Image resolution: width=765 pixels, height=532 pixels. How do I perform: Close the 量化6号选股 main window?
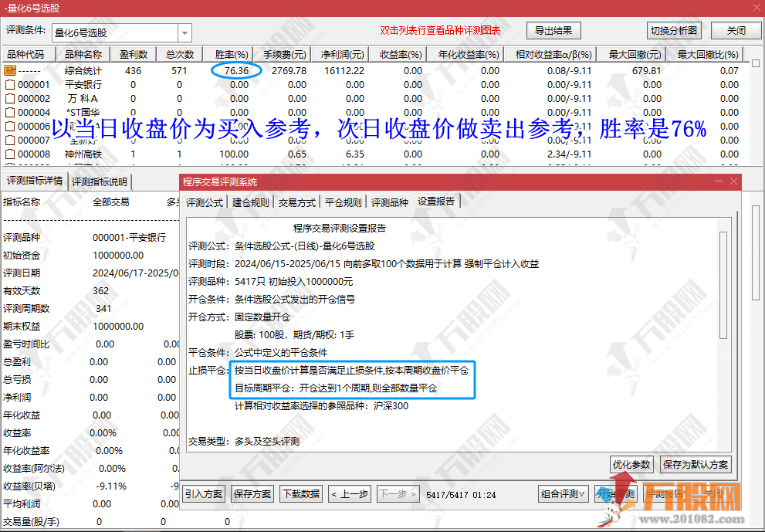pos(758,7)
